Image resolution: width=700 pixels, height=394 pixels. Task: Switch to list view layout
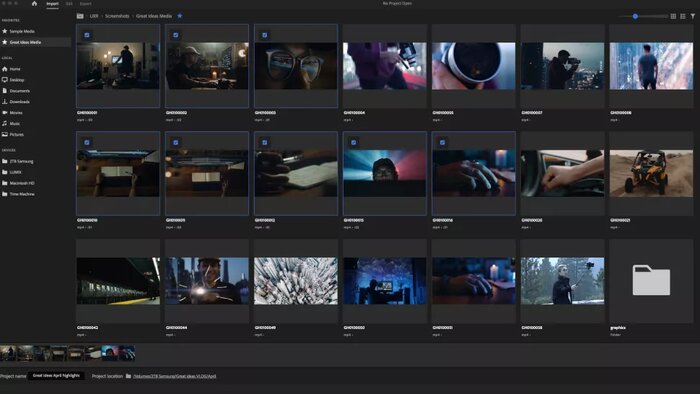[x=683, y=16]
